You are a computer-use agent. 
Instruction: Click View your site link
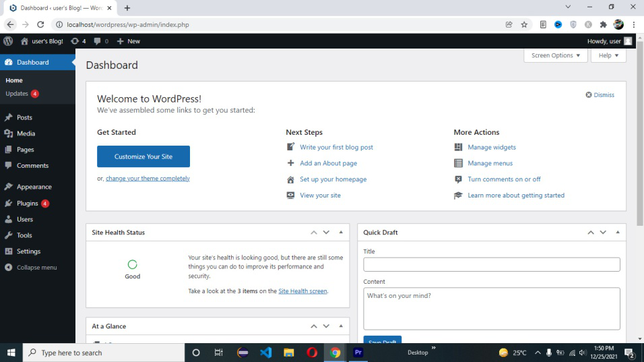[320, 195]
